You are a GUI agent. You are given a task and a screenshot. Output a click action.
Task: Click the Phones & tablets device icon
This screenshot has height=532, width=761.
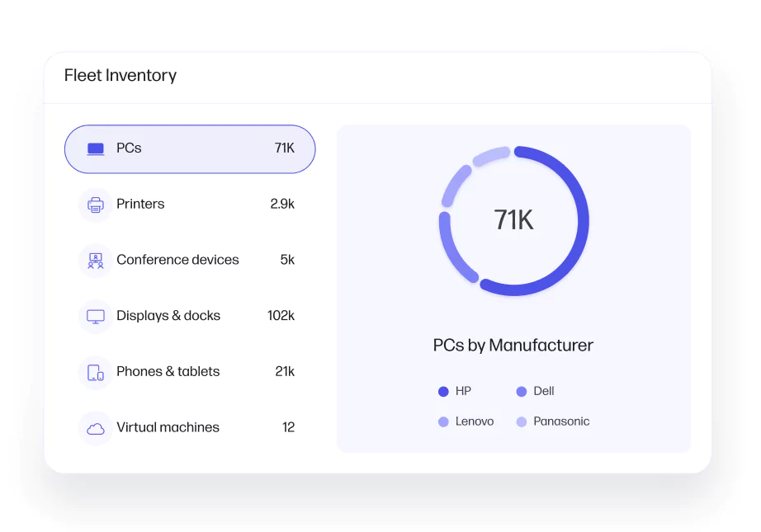96,372
